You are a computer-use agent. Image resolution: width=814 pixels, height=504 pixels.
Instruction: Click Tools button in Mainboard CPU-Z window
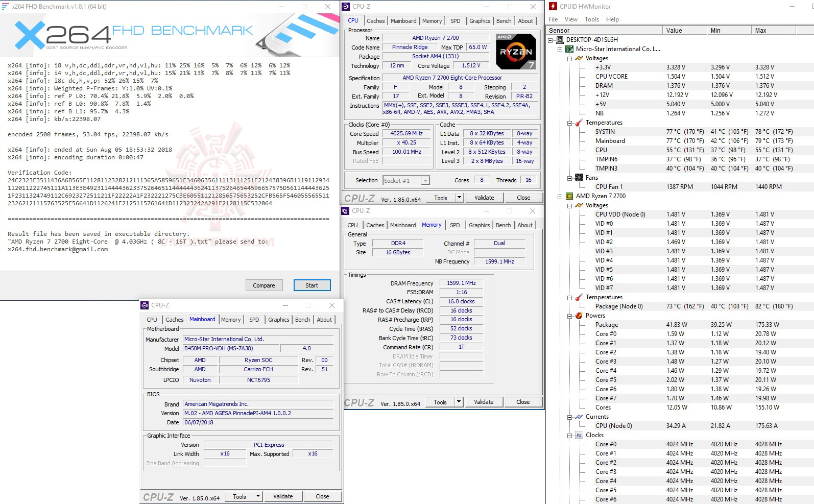[x=240, y=496]
